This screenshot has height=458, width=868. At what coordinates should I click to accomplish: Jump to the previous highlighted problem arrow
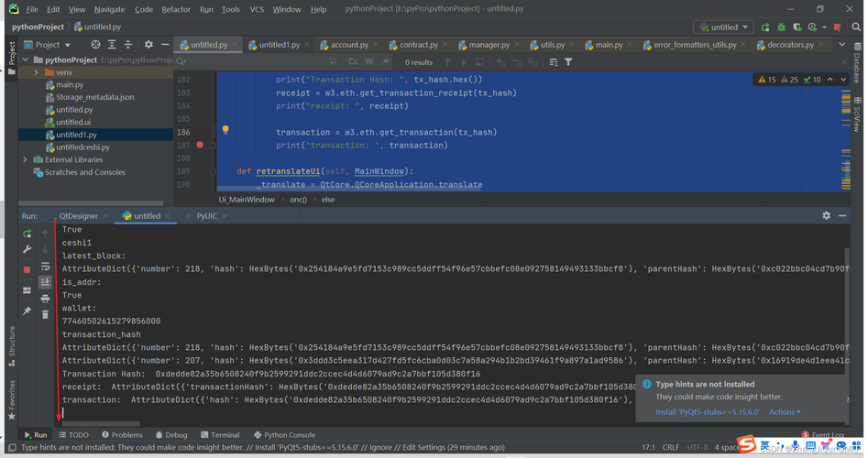(830, 80)
